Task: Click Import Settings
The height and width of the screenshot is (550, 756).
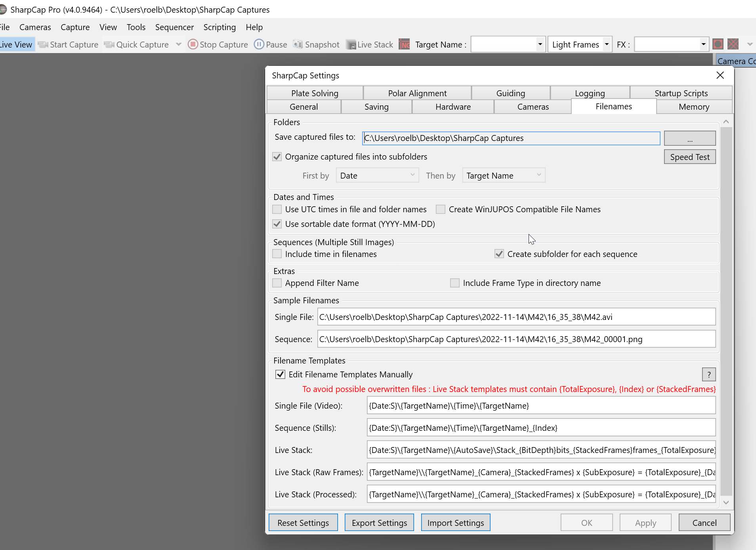Action: coord(456,523)
